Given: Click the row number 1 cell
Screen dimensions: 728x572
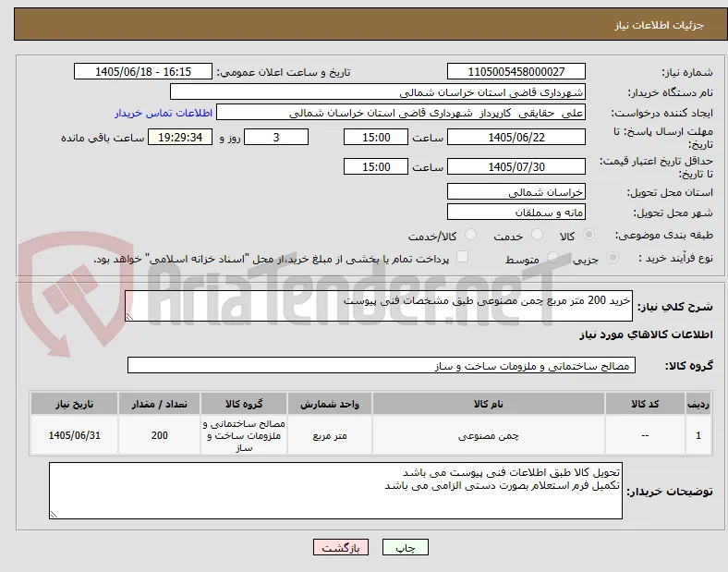Looking at the screenshot, I should click(x=698, y=435).
